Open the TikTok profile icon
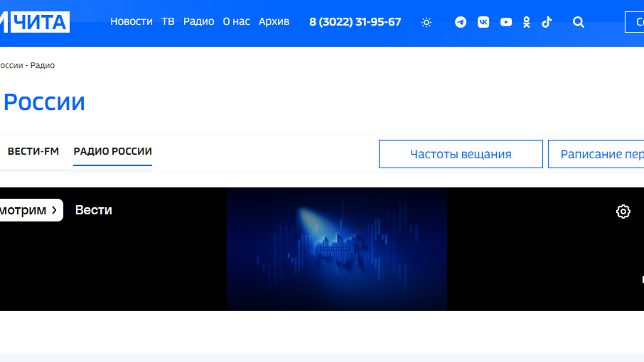This screenshot has width=644, height=362. point(547,22)
